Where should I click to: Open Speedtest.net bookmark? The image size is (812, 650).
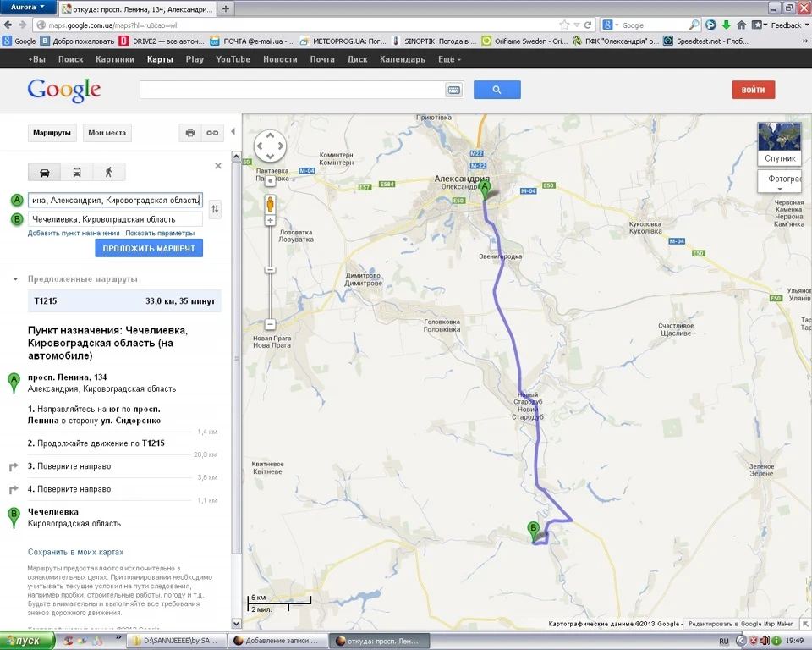(x=706, y=41)
